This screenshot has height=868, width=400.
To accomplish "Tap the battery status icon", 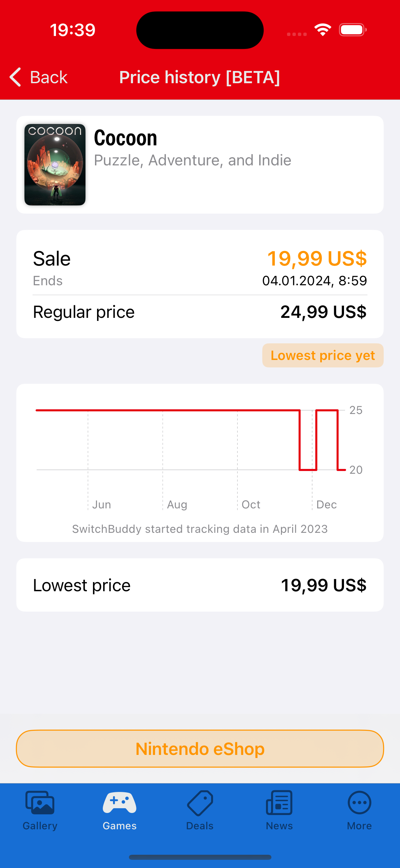I will pyautogui.click(x=353, y=30).
